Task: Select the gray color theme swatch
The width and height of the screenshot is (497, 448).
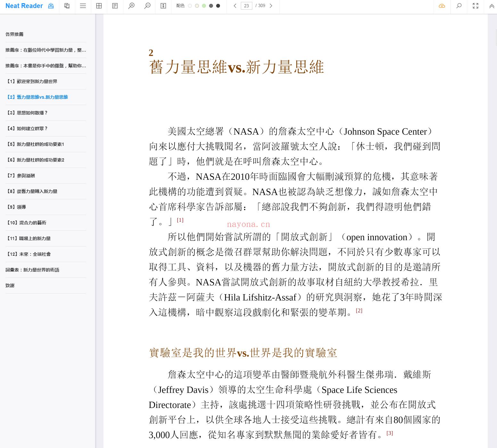Action: pos(211,6)
